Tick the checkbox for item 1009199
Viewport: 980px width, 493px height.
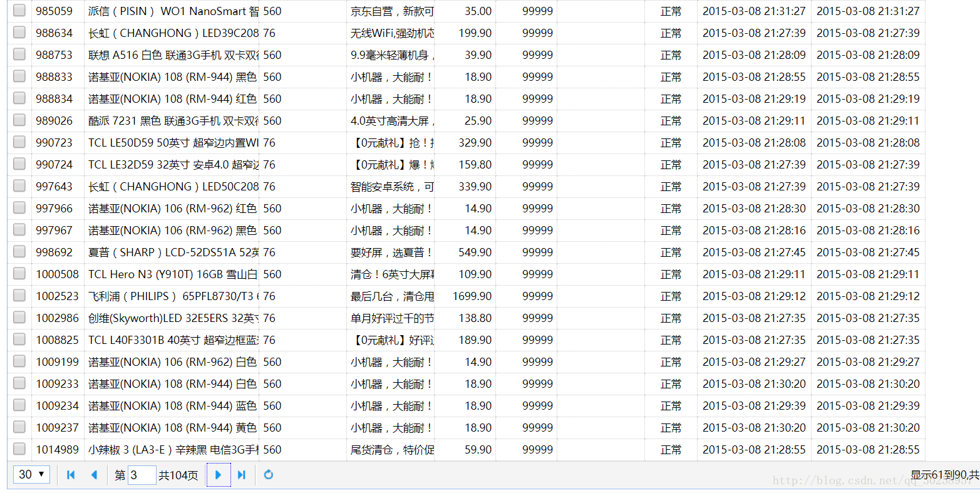pyautogui.click(x=19, y=361)
